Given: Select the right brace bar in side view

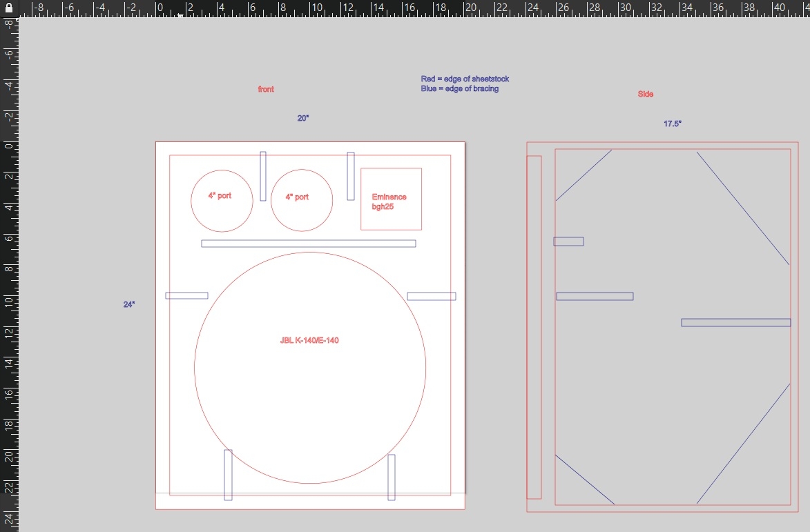Looking at the screenshot, I should click(x=735, y=322).
